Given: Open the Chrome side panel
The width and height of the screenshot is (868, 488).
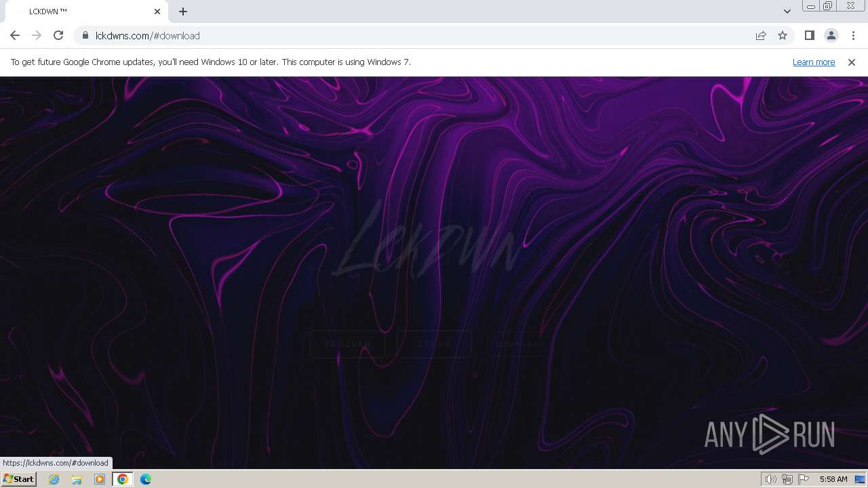Looking at the screenshot, I should [x=809, y=35].
